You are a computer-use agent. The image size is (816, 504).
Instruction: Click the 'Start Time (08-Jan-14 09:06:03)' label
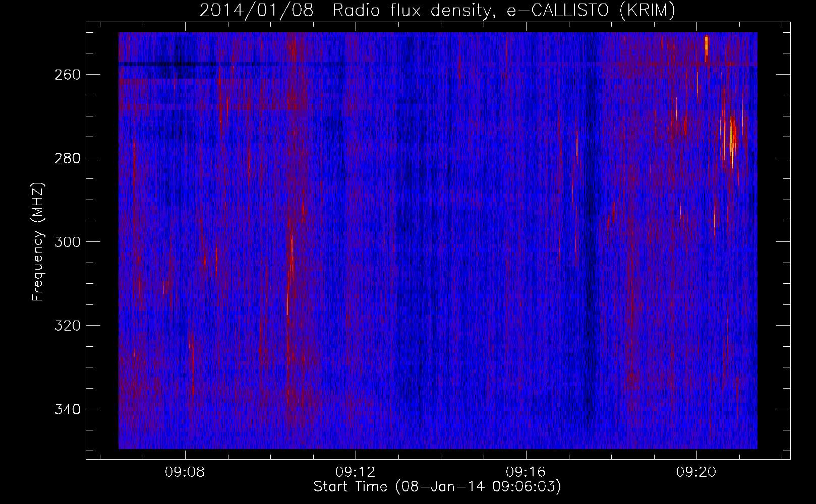tap(437, 487)
